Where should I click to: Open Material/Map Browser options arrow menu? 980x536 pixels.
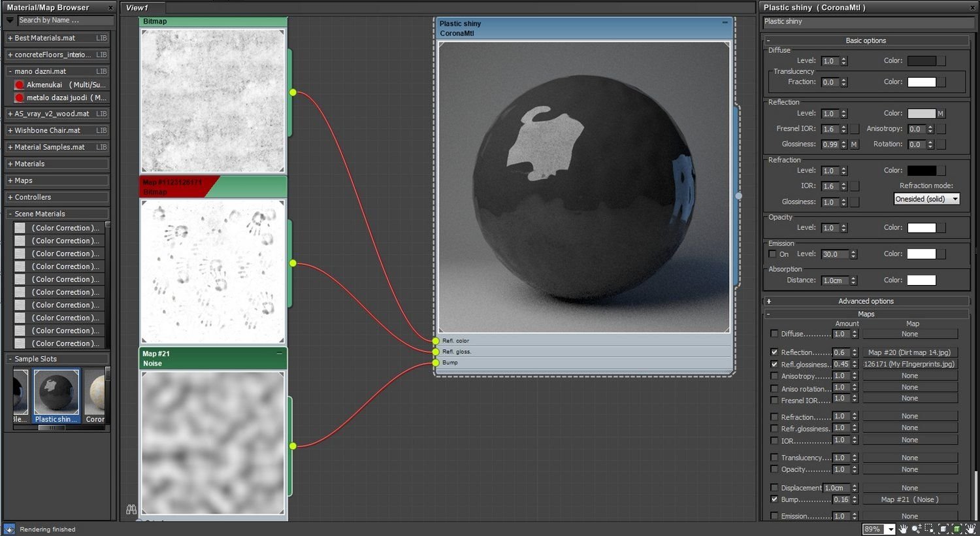pos(10,21)
